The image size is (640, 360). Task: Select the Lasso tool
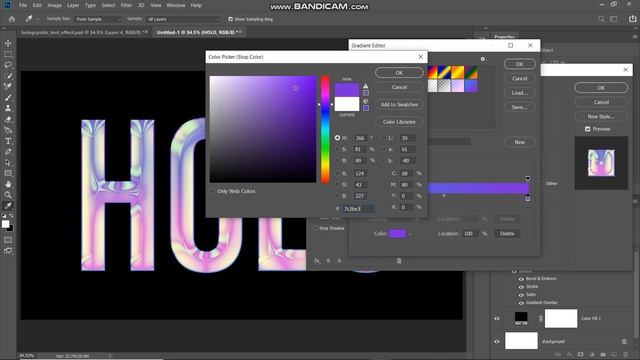8,65
